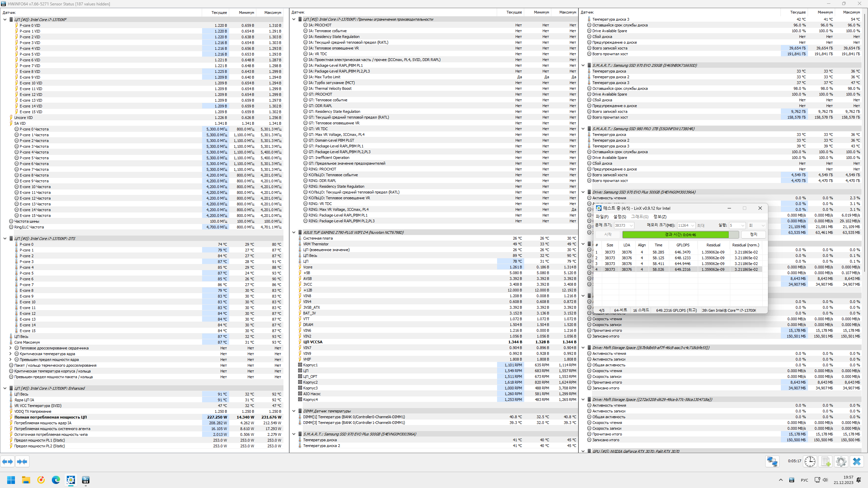The width and height of the screenshot is (868, 488).
Task: Click the clock reset timer icon
Action: coord(810,462)
